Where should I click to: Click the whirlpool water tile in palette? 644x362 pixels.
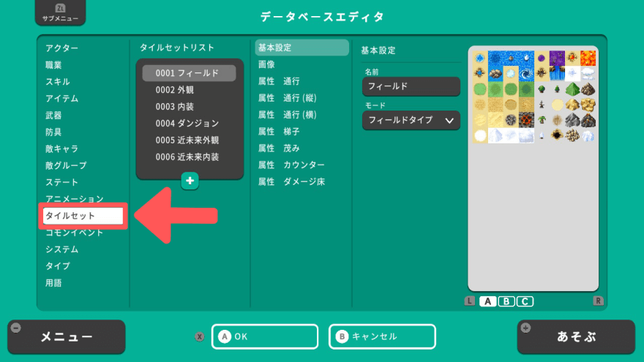point(528,74)
